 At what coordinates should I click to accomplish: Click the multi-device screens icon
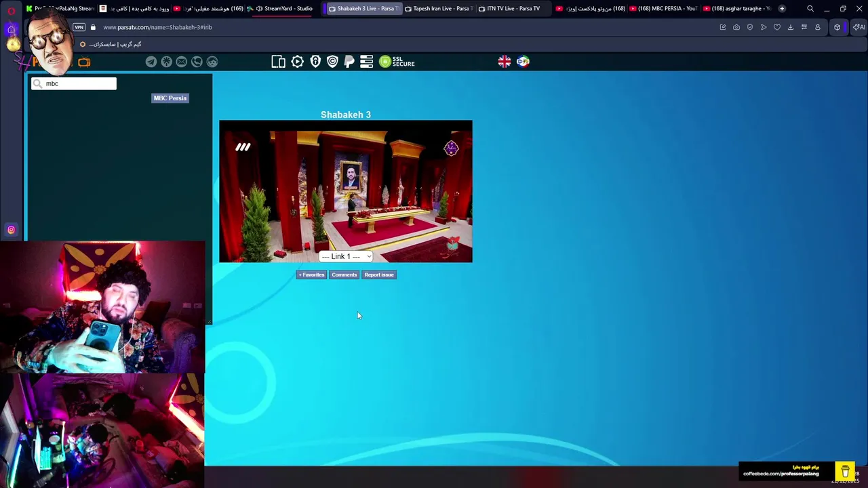tap(279, 62)
